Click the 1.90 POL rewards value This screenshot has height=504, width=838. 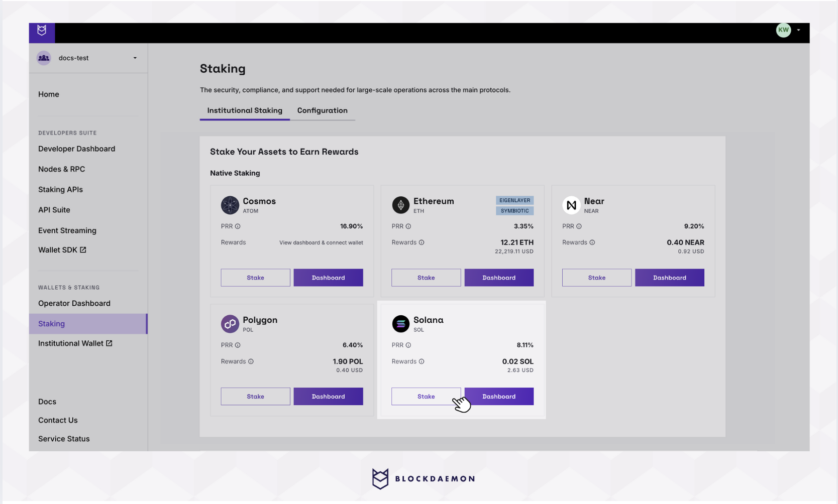coord(348,361)
